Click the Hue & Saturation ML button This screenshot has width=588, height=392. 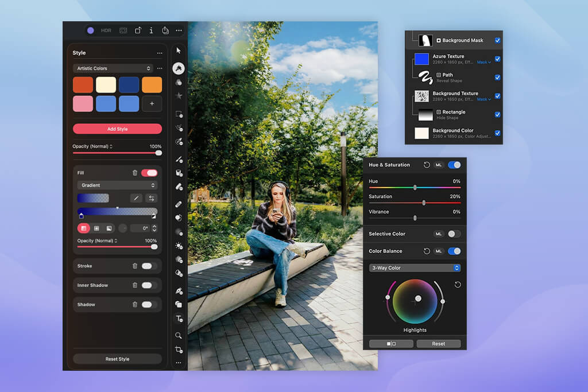(438, 165)
